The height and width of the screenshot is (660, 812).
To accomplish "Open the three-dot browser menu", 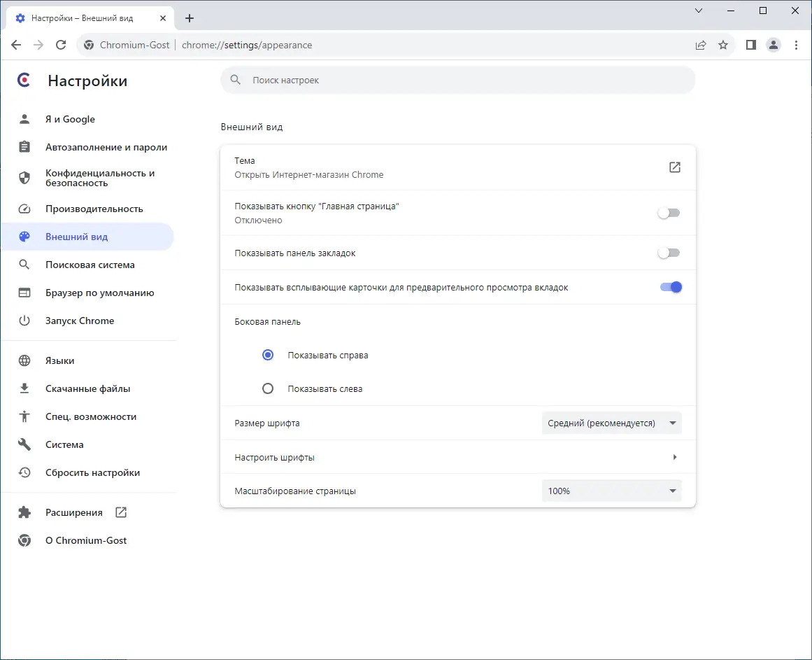I will coord(797,45).
